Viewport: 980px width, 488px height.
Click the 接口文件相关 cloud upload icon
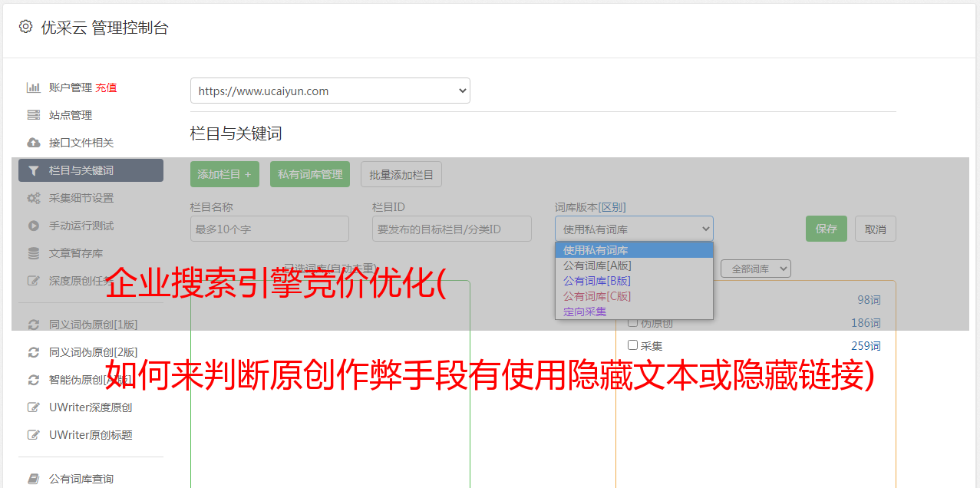pyautogui.click(x=33, y=143)
